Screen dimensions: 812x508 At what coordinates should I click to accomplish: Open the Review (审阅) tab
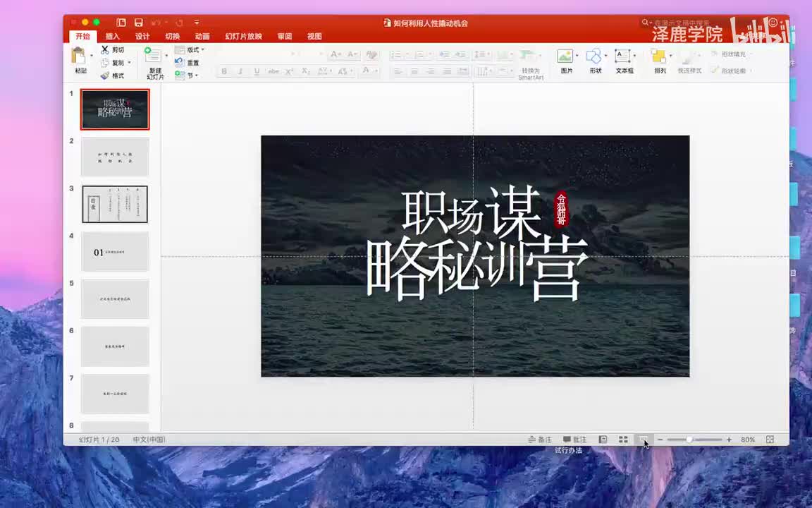[284, 36]
